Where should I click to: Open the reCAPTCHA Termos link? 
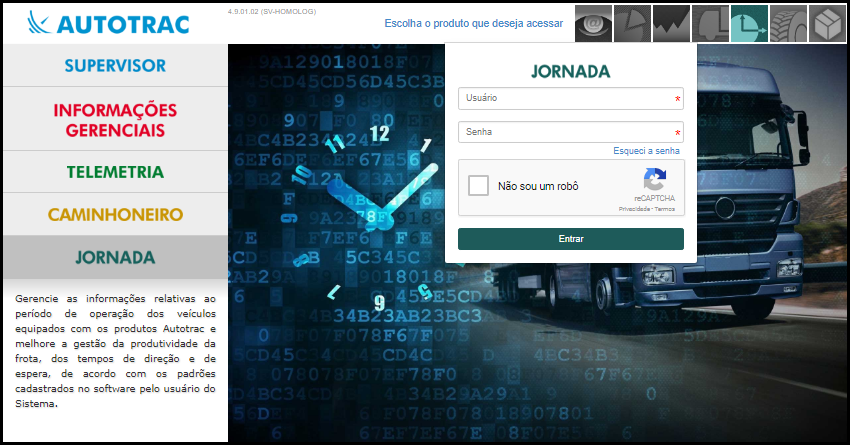pos(665,209)
